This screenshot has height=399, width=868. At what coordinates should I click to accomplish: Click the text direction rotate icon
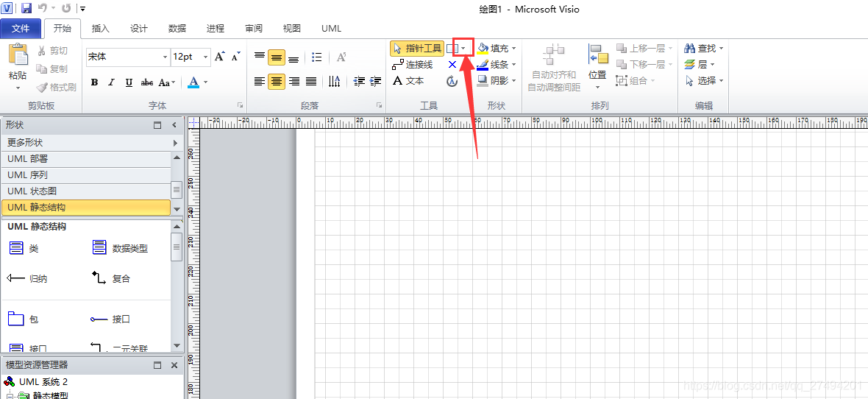tap(341, 57)
